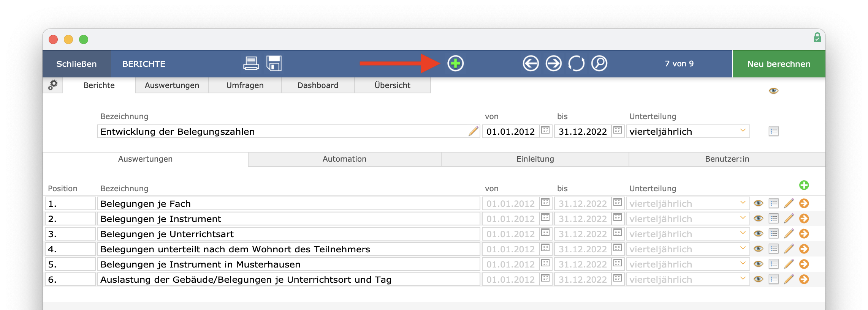Open Belegungen je Fach via orange arrow
This screenshot has width=868, height=310.
[804, 203]
